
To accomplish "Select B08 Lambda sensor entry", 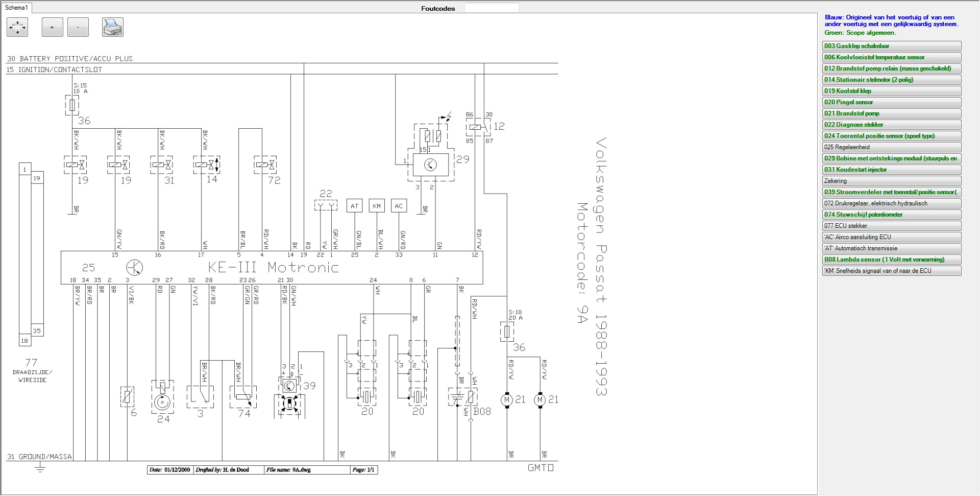I will pos(891,259).
